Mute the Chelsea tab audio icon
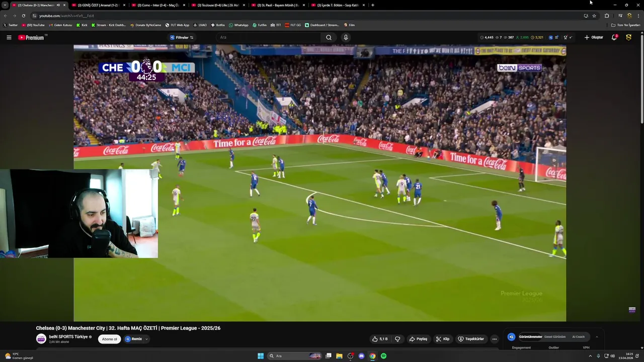Image resolution: width=644 pixels, height=362 pixels. click(x=58, y=5)
